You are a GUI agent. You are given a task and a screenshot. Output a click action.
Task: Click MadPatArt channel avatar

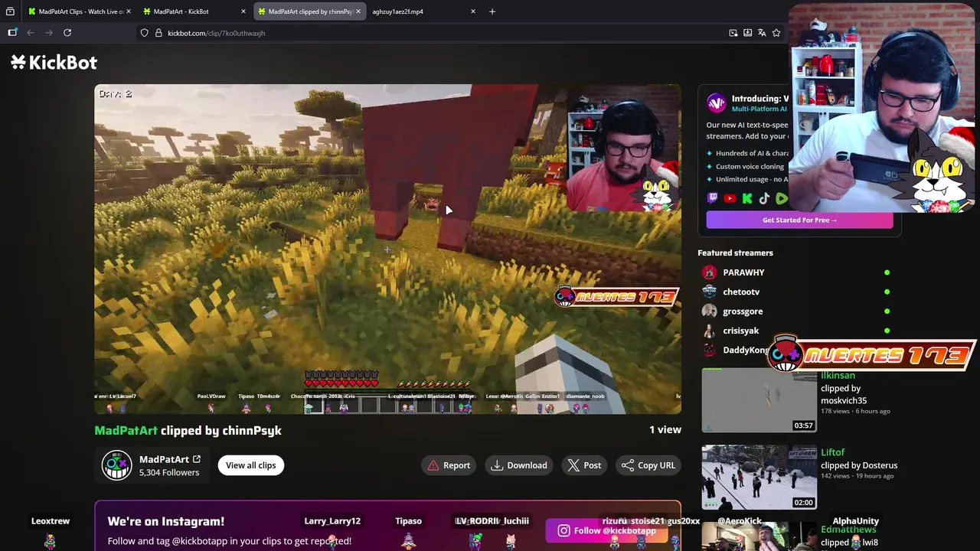click(x=116, y=465)
